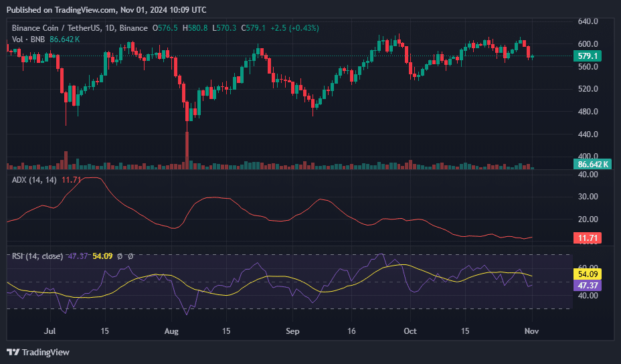Click the 640.0 price axis label
The width and height of the screenshot is (621, 364).
(588, 21)
